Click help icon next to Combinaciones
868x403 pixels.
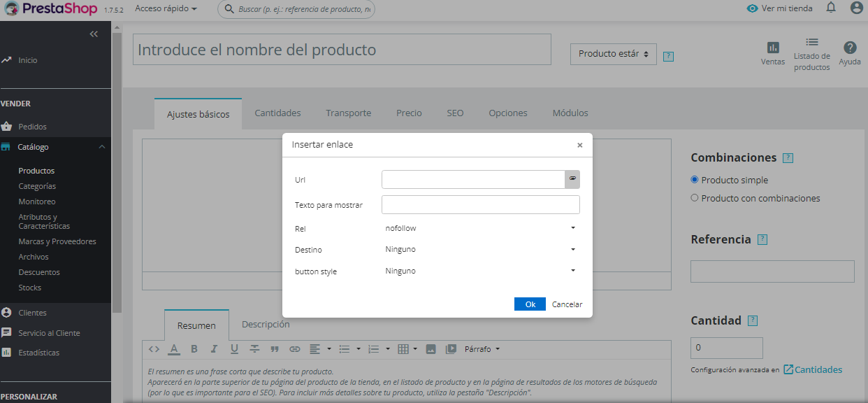tap(788, 158)
